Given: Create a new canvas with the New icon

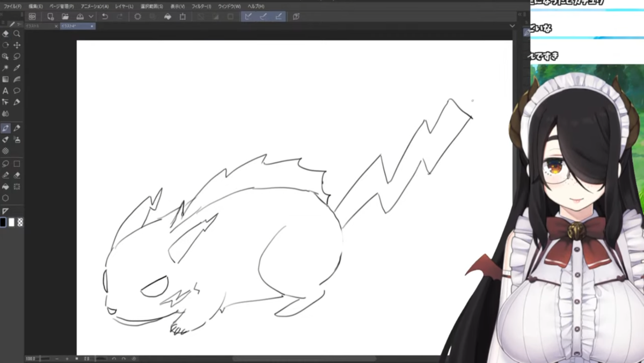Looking at the screenshot, I should [x=50, y=17].
